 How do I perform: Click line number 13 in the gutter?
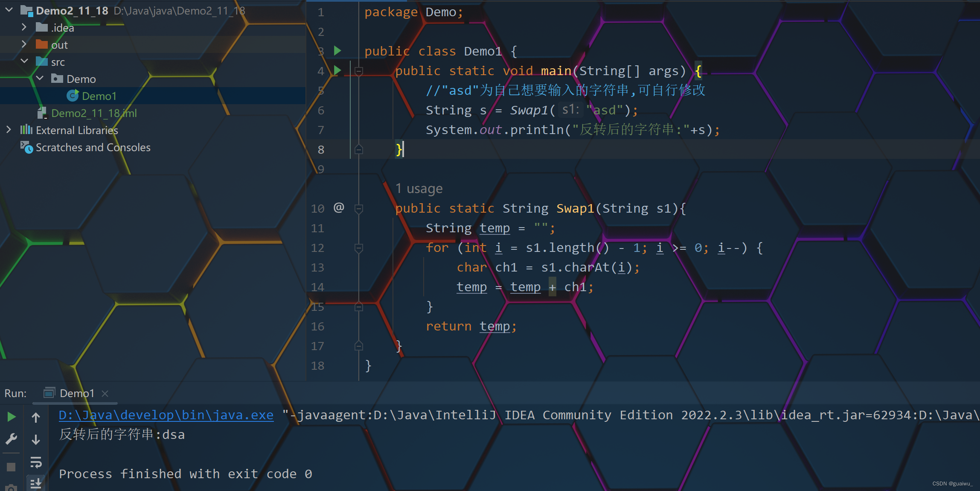click(x=317, y=267)
